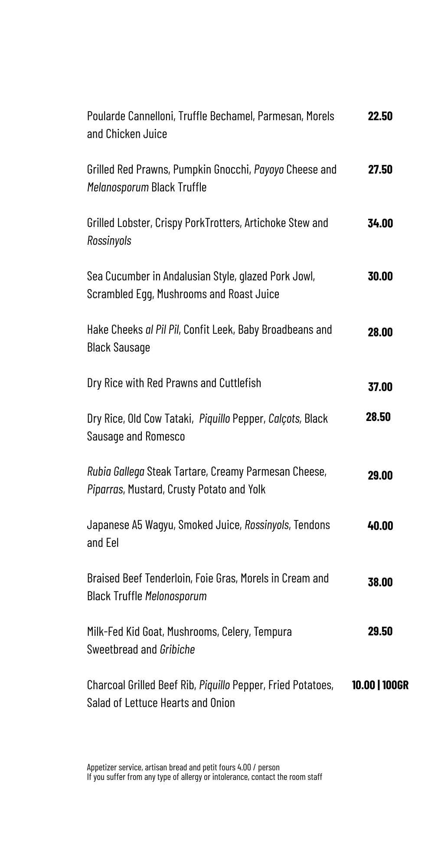Click the 10.00 | 100GR price label
Image resolution: width=438 pixels, height=868 pixels.
[380, 685]
